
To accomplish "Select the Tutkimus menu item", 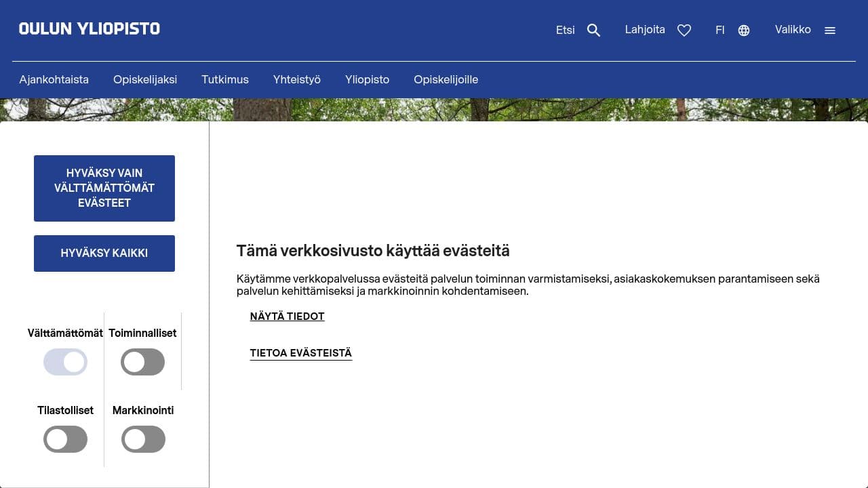I will (224, 79).
